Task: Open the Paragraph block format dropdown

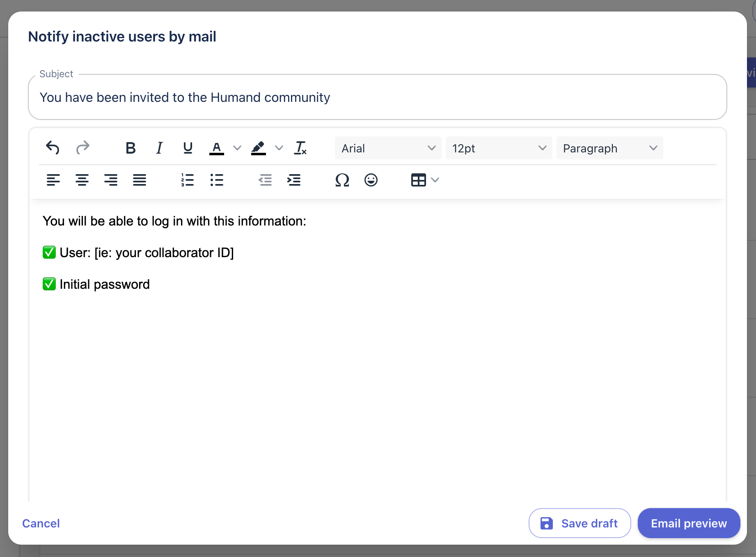Action: click(x=609, y=148)
